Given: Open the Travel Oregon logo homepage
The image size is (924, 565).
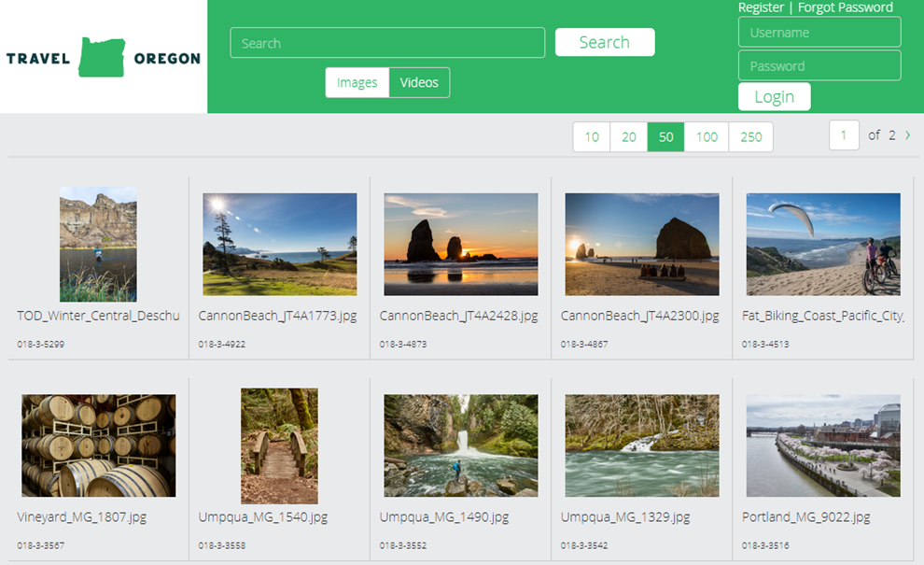Looking at the screenshot, I should click(103, 56).
